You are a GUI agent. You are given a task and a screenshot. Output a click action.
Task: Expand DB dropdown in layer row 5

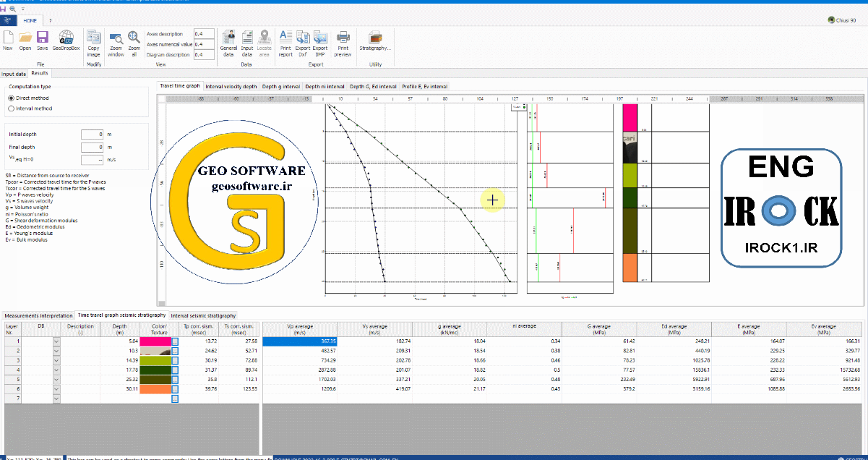point(56,379)
